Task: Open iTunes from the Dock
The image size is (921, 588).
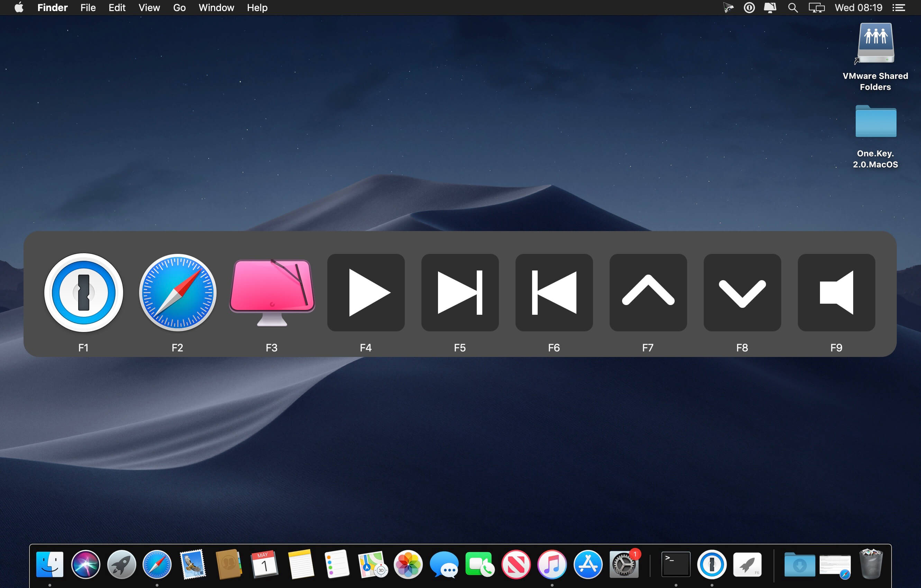Action: pos(552,564)
